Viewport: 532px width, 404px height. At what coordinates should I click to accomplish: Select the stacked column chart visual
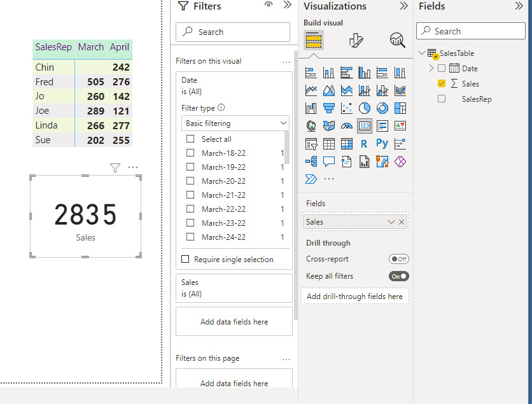coord(329,73)
